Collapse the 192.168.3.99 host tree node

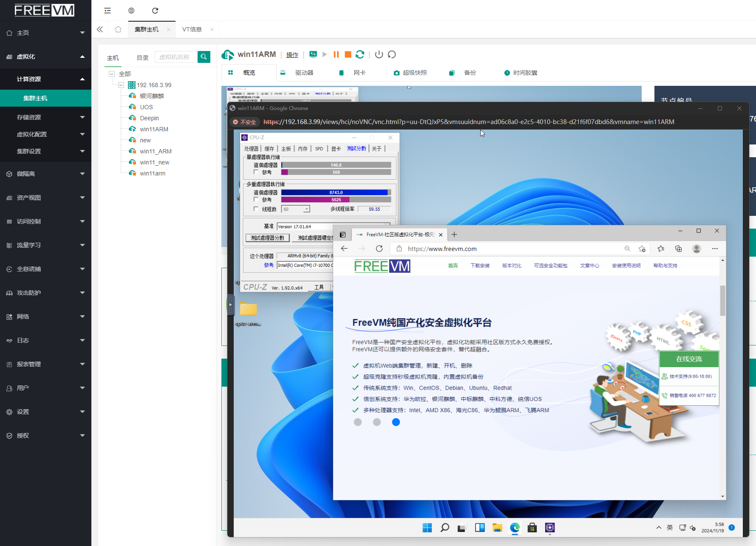[x=121, y=85]
